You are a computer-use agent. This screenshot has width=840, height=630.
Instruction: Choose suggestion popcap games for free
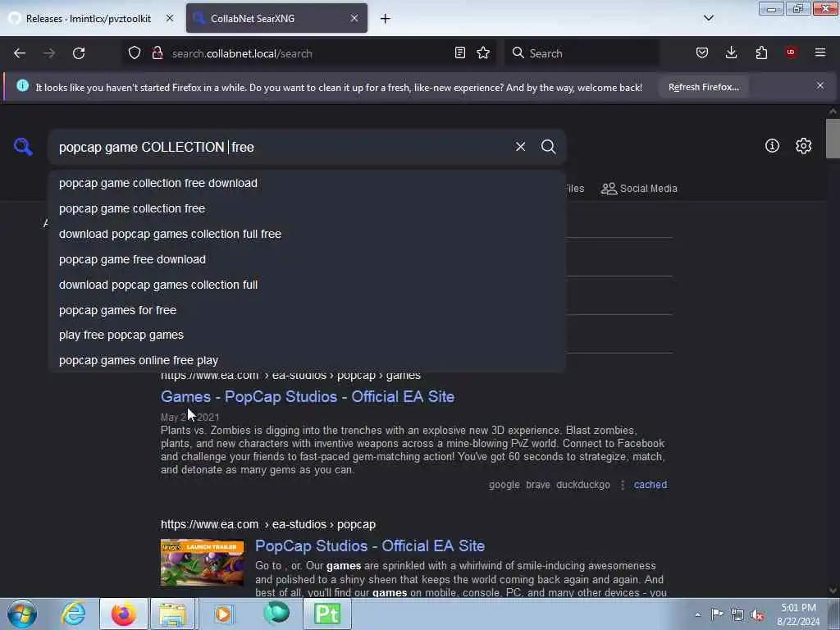pyautogui.click(x=307, y=310)
